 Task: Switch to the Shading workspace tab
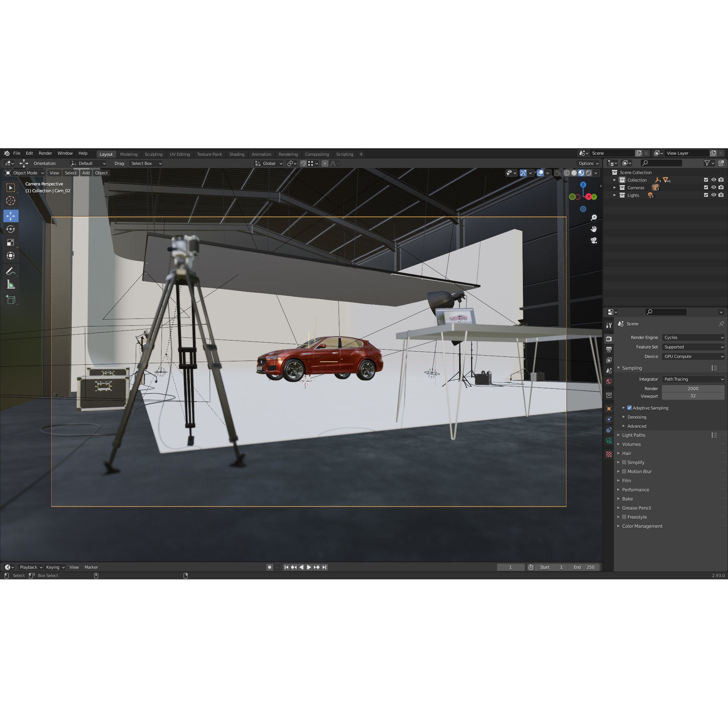(237, 154)
